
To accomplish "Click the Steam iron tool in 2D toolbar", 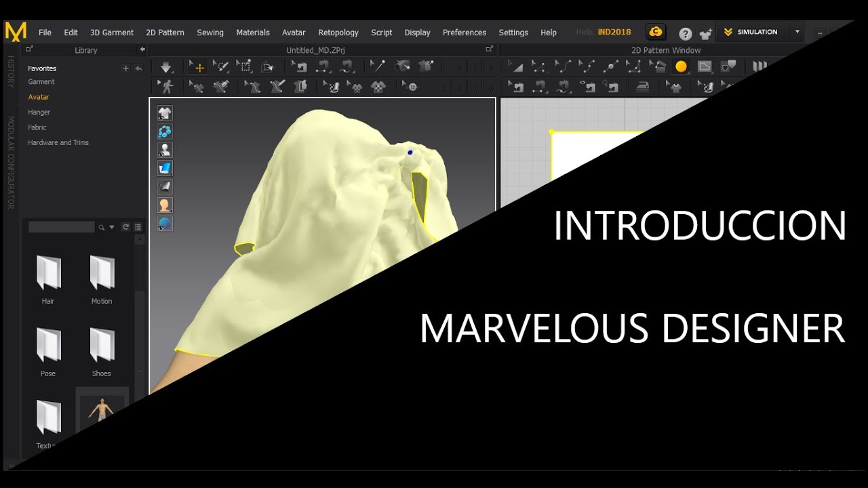I will [642, 87].
